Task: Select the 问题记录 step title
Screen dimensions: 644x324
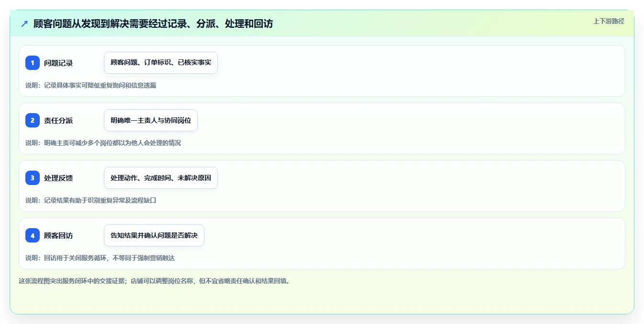Action: 58,63
